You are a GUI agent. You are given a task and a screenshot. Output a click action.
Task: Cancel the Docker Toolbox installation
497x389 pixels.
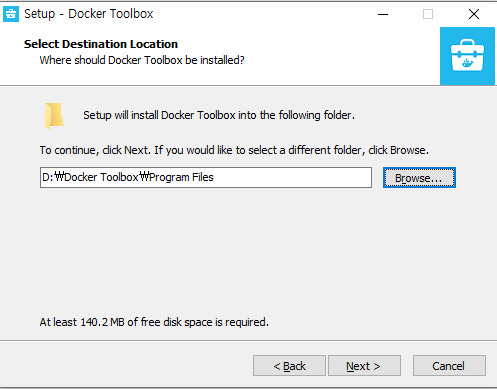449,366
